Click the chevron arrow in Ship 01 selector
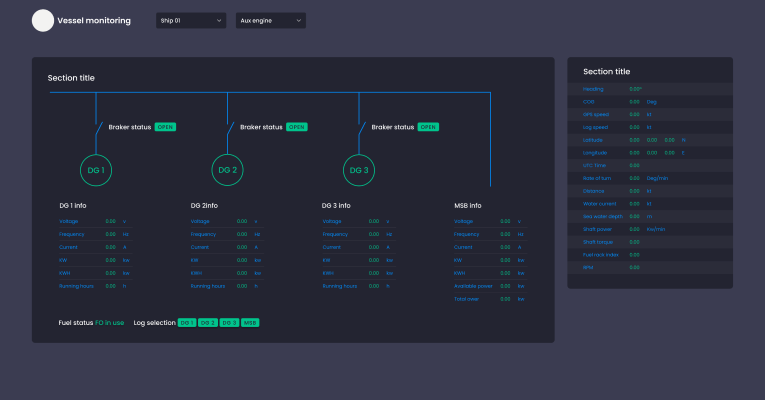 pos(219,20)
